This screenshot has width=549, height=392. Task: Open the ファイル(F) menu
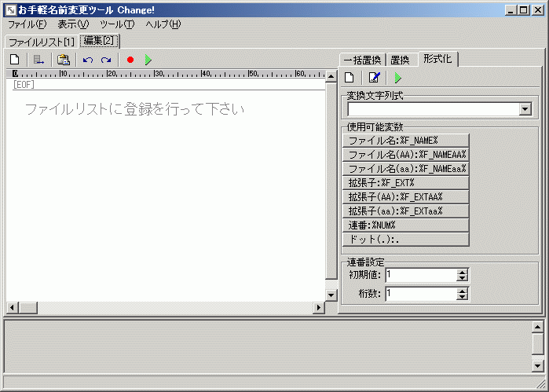coord(27,24)
